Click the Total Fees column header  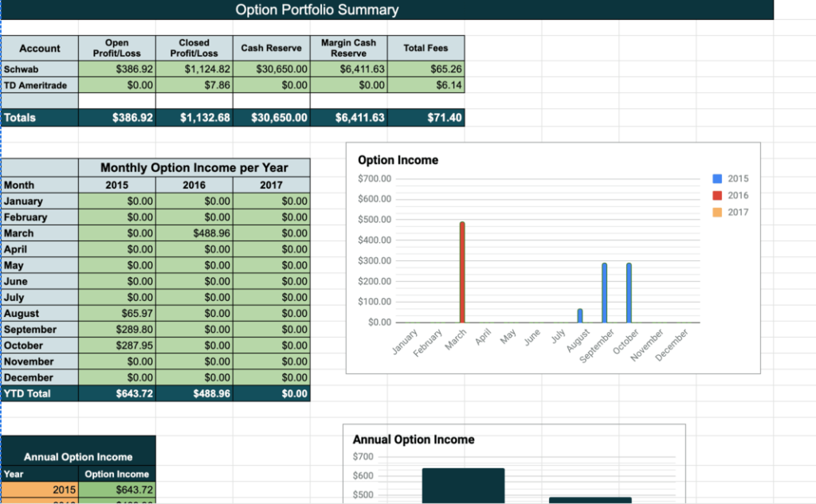click(x=426, y=48)
